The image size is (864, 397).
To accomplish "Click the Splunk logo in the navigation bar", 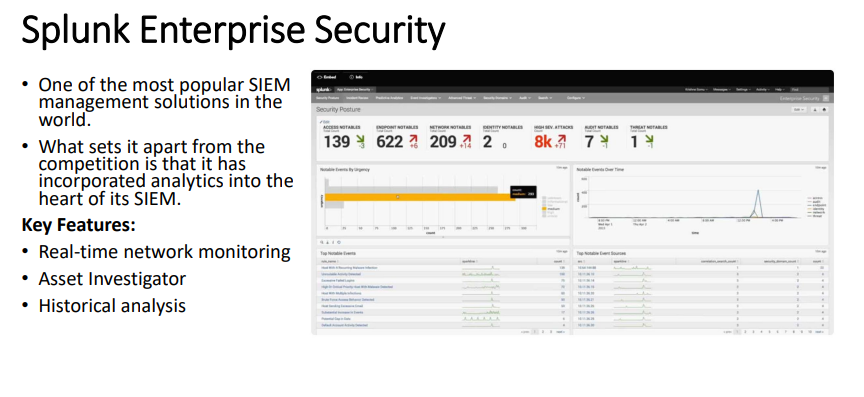I will [x=323, y=89].
